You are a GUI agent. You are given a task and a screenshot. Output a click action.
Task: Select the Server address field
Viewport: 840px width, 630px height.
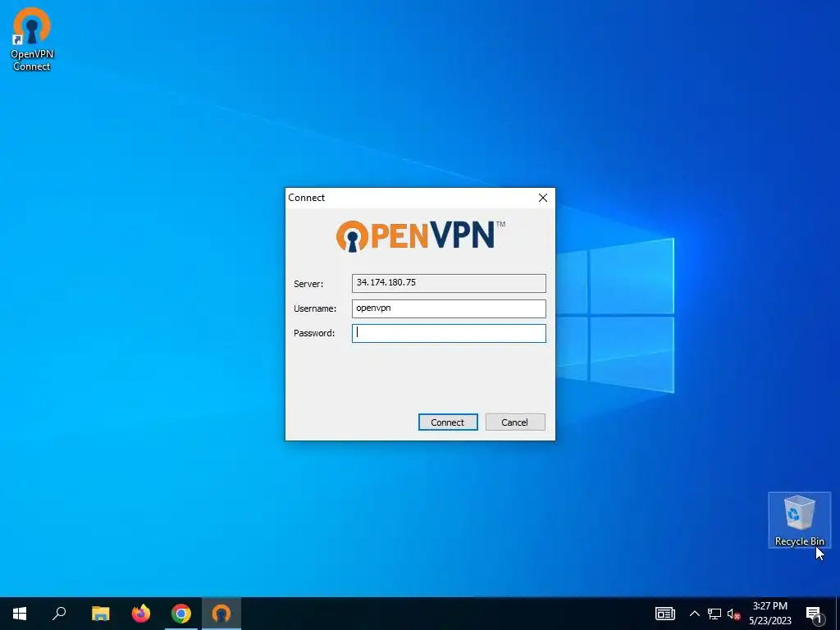point(449,283)
